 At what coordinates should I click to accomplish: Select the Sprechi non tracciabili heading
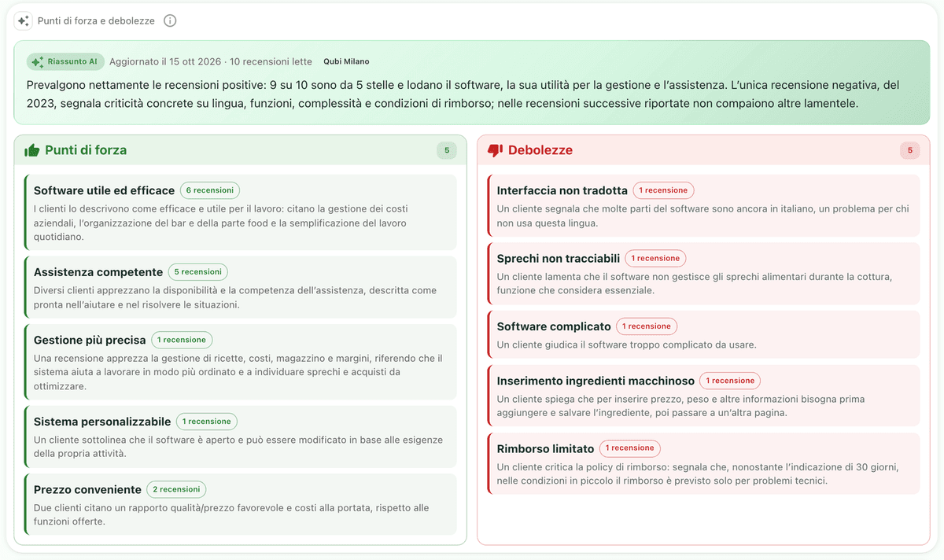coord(559,258)
